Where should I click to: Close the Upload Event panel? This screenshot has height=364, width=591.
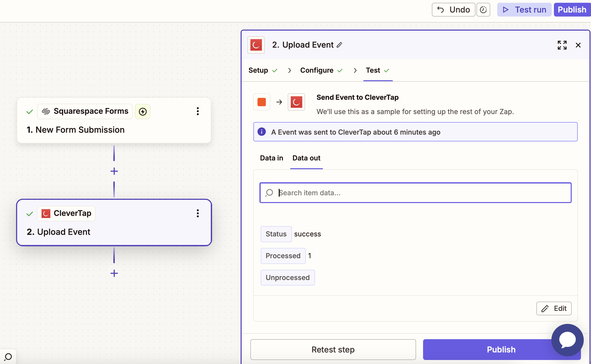pos(578,45)
